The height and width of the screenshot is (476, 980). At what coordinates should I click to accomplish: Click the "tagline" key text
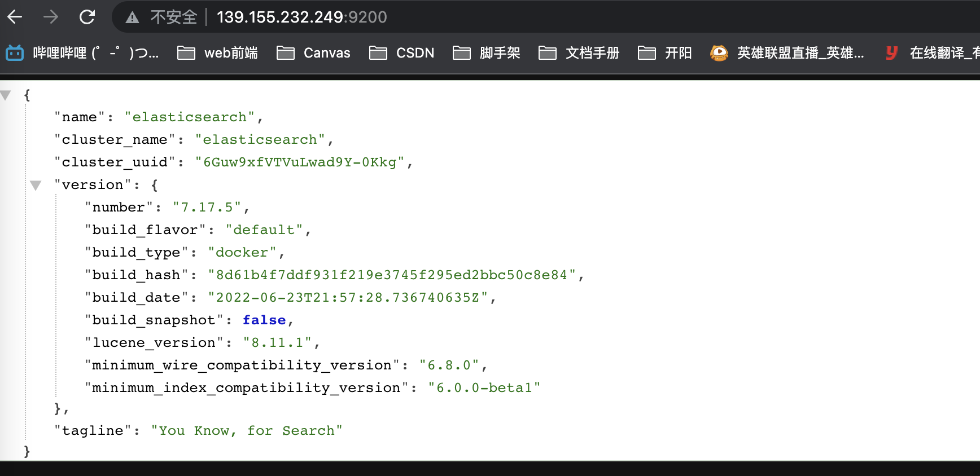93,431
